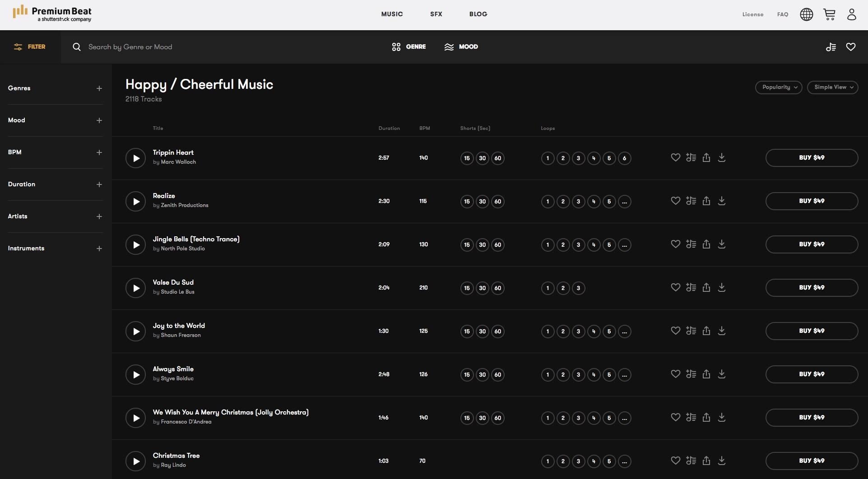This screenshot has height=479, width=868.
Task: Open the BLOG page
Action: 478,14
